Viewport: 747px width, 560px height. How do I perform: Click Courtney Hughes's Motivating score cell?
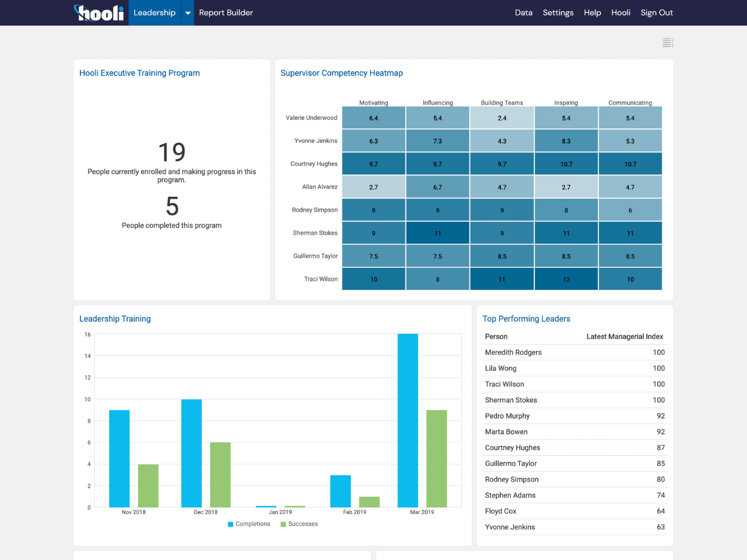374,164
